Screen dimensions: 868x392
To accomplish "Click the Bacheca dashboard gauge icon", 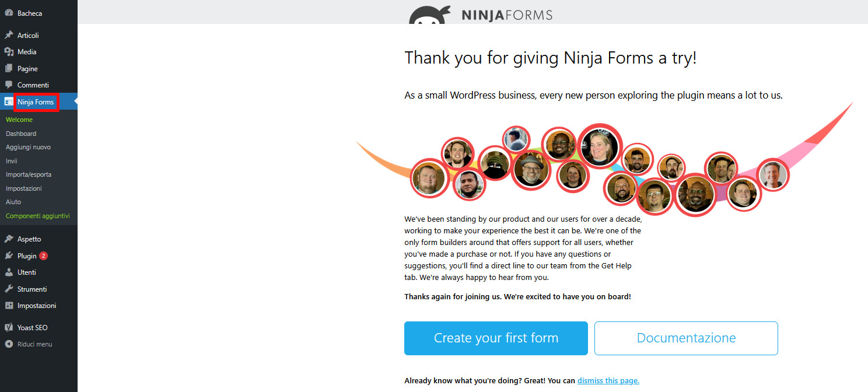I will [x=9, y=13].
